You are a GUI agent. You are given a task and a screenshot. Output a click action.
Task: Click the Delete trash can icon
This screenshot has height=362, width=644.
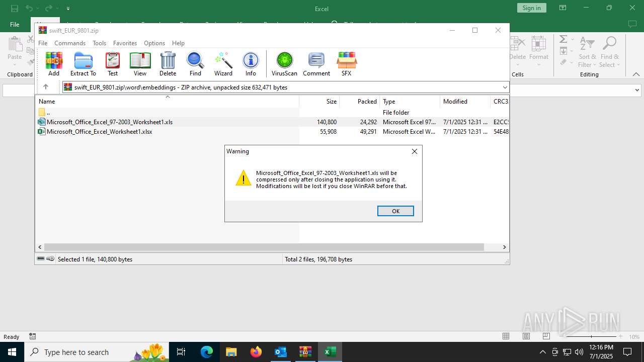[x=168, y=64]
